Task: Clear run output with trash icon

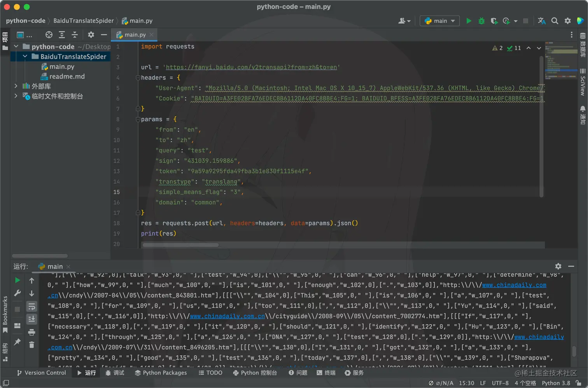Action: click(31, 345)
